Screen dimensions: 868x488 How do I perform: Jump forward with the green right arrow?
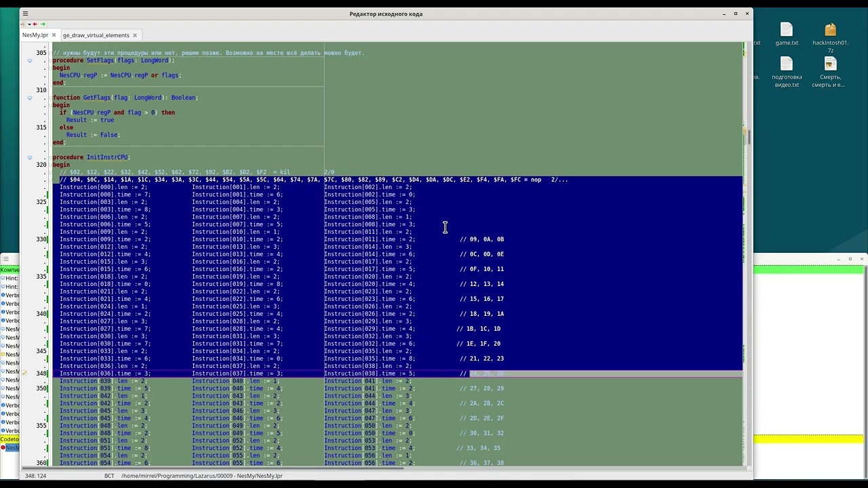[43, 24]
